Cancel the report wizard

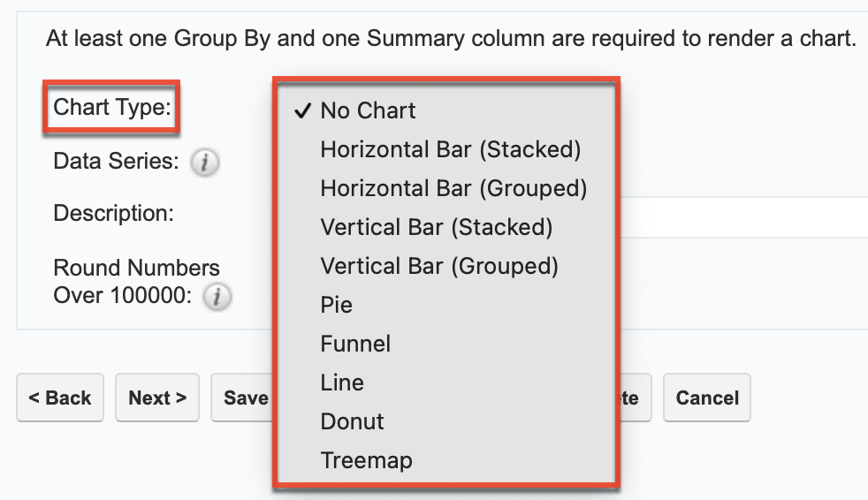(707, 398)
